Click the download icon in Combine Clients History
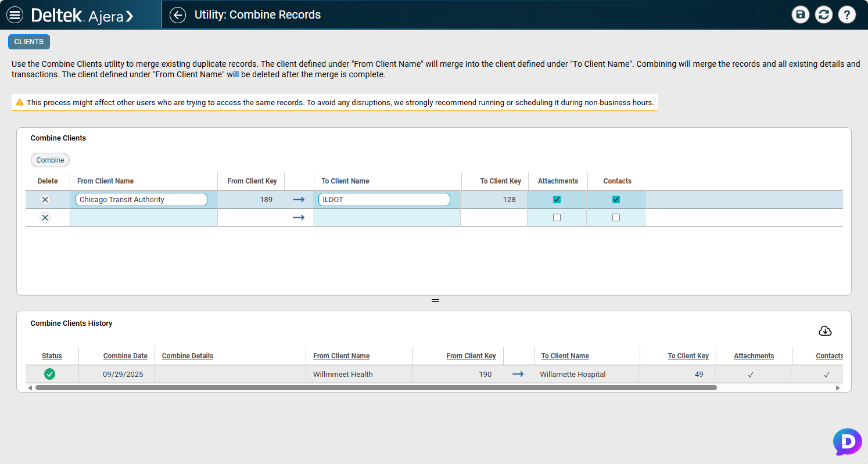868x464 pixels. [825, 330]
